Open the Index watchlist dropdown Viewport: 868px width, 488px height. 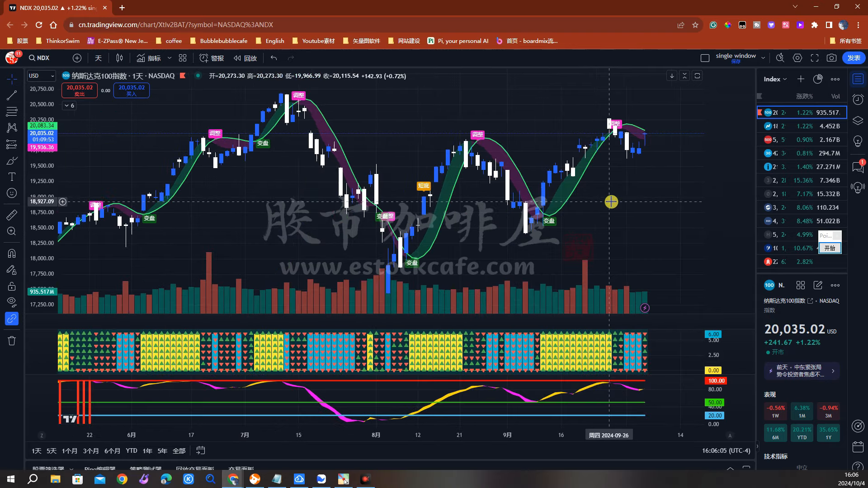pyautogui.click(x=775, y=79)
